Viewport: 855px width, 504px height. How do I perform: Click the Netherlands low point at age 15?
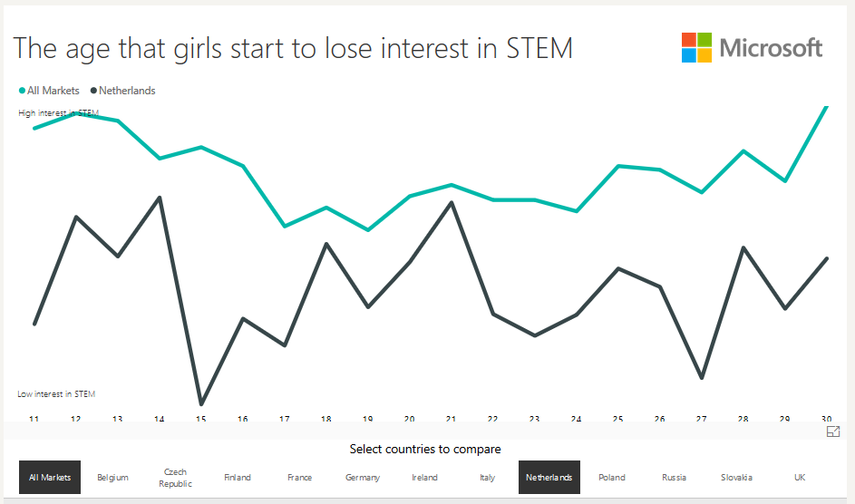tap(201, 404)
